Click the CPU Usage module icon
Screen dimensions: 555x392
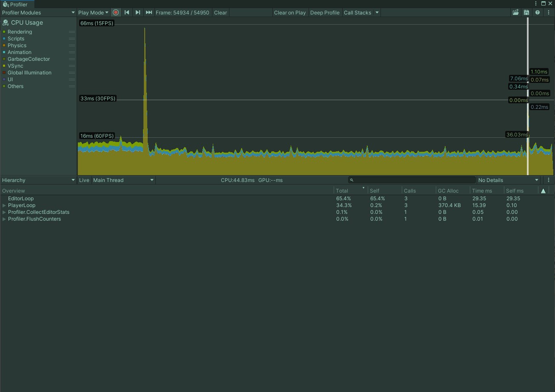pyautogui.click(x=5, y=23)
